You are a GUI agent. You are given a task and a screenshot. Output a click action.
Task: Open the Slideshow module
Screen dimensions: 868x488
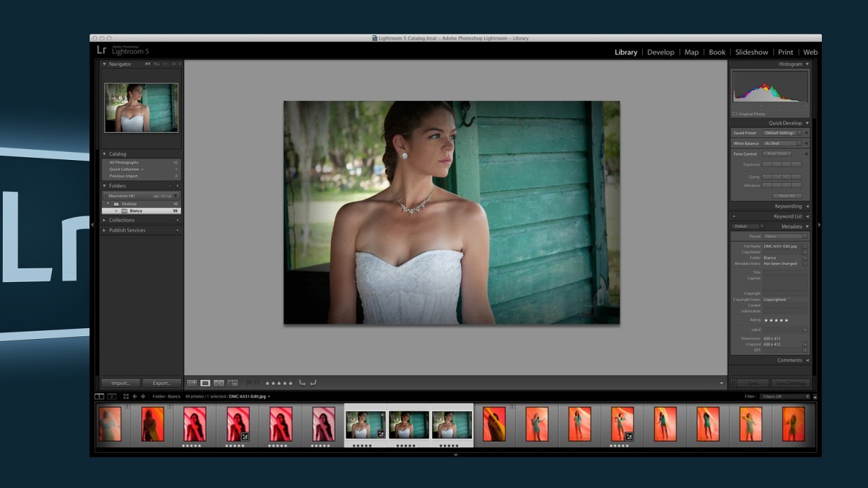[751, 52]
